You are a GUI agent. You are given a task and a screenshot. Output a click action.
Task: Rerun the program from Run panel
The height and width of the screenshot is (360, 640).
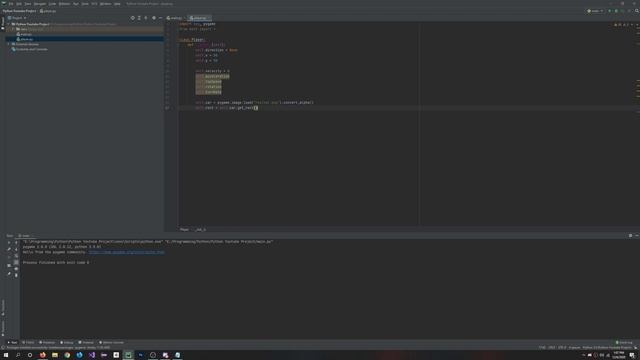pyautogui.click(x=9, y=242)
